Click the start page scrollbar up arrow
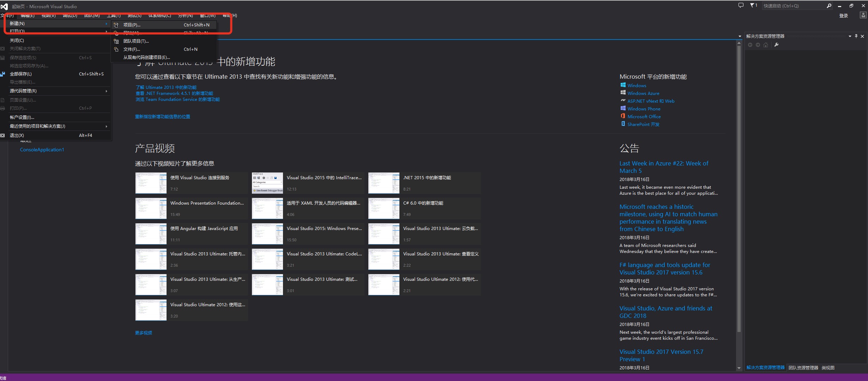 739,43
